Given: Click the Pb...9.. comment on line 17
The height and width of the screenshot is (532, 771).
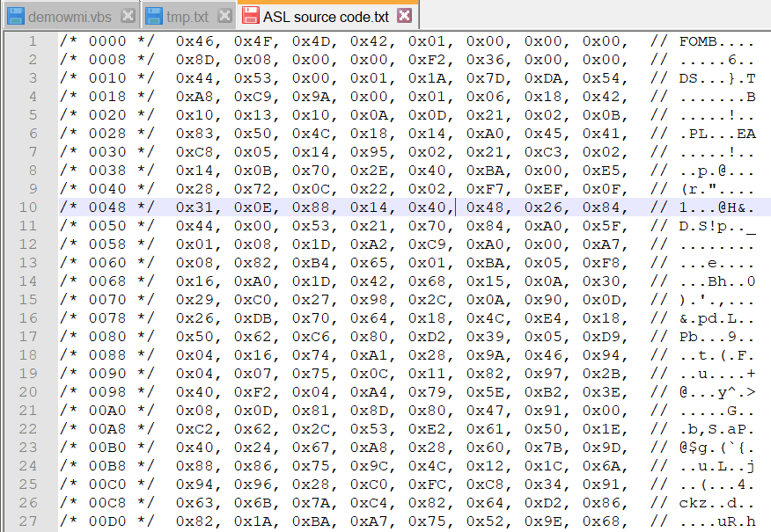Looking at the screenshot, I should pyautogui.click(x=716, y=337).
